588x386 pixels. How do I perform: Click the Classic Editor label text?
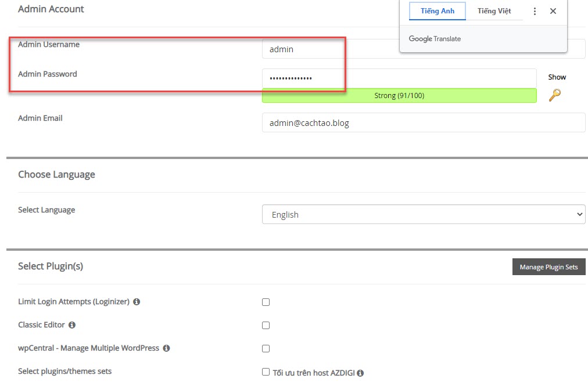click(x=41, y=325)
